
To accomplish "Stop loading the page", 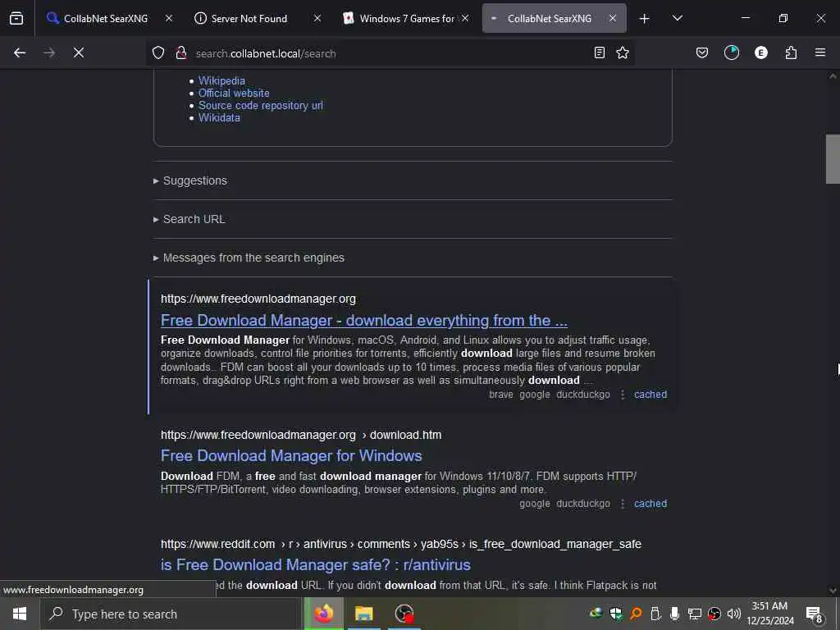I will (79, 52).
